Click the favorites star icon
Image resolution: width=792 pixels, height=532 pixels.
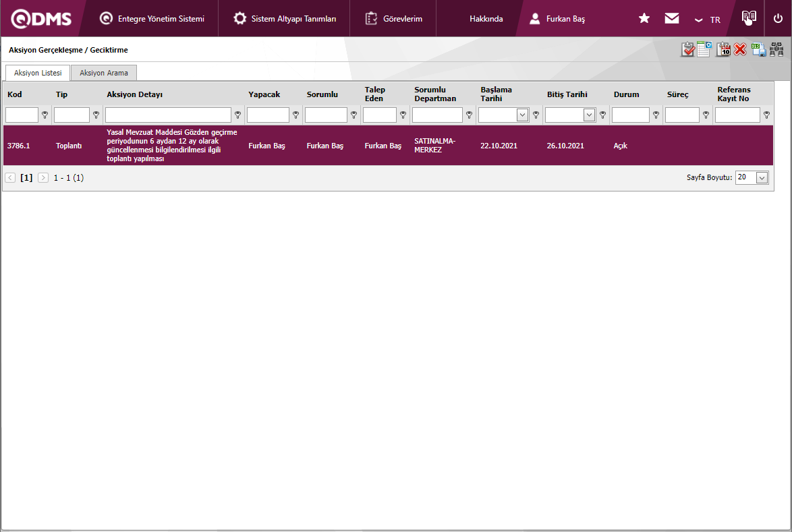644,18
